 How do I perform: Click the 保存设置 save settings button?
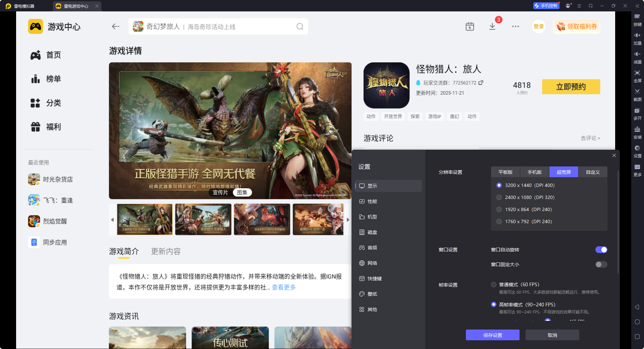coord(492,335)
